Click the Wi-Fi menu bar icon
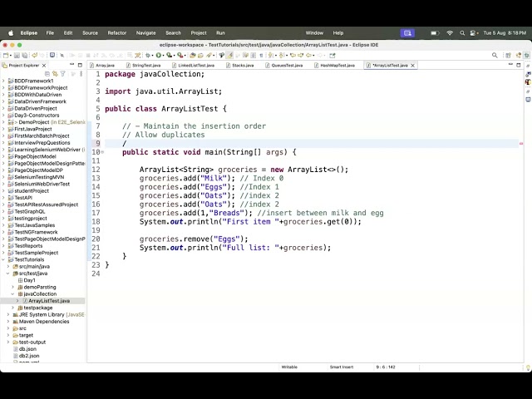 (x=450, y=33)
